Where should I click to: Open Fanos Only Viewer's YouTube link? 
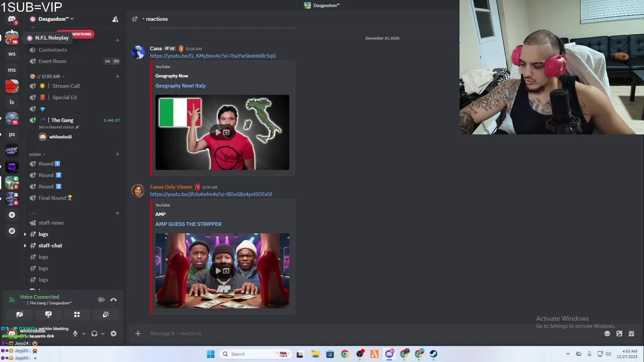211,194
